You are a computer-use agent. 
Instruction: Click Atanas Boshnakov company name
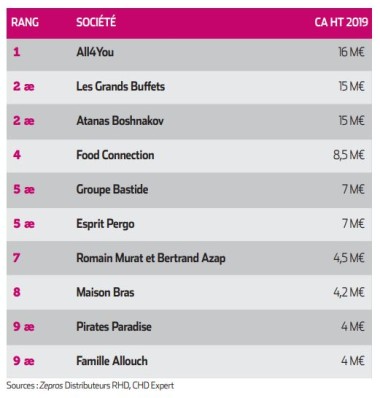pos(120,121)
